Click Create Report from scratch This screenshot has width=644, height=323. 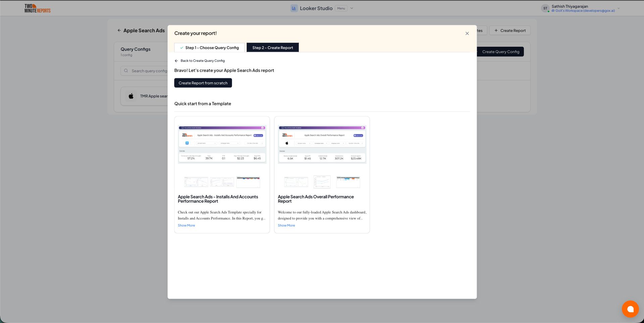[203, 83]
